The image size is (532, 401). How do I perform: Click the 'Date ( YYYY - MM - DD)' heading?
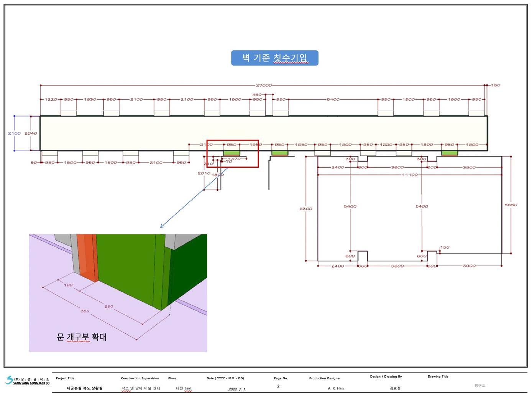pos(225,378)
